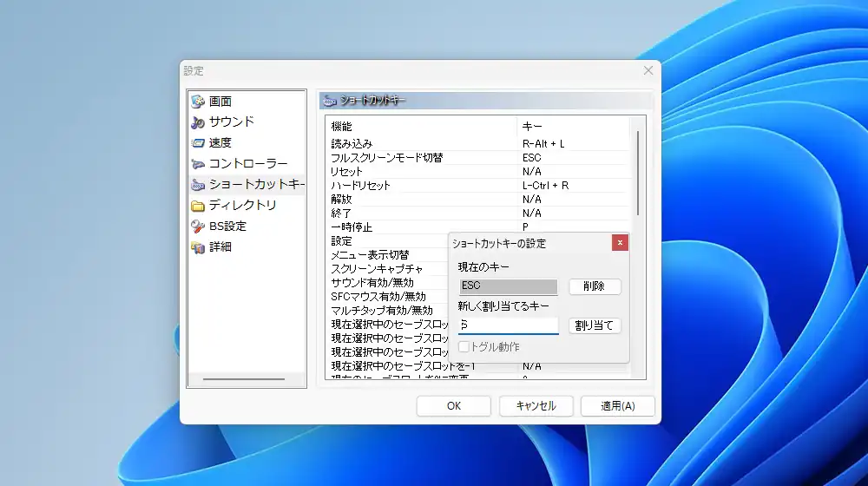868x486 pixels.
Task: Click the 新しく割り当てるキー input field
Action: point(509,325)
